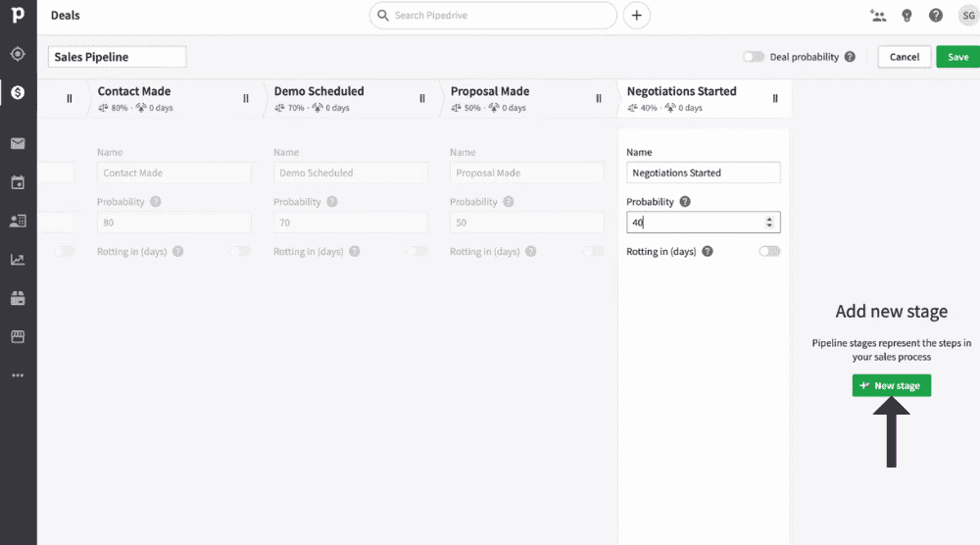Click the Add new stage heading
The width and height of the screenshot is (980, 545).
coord(891,312)
